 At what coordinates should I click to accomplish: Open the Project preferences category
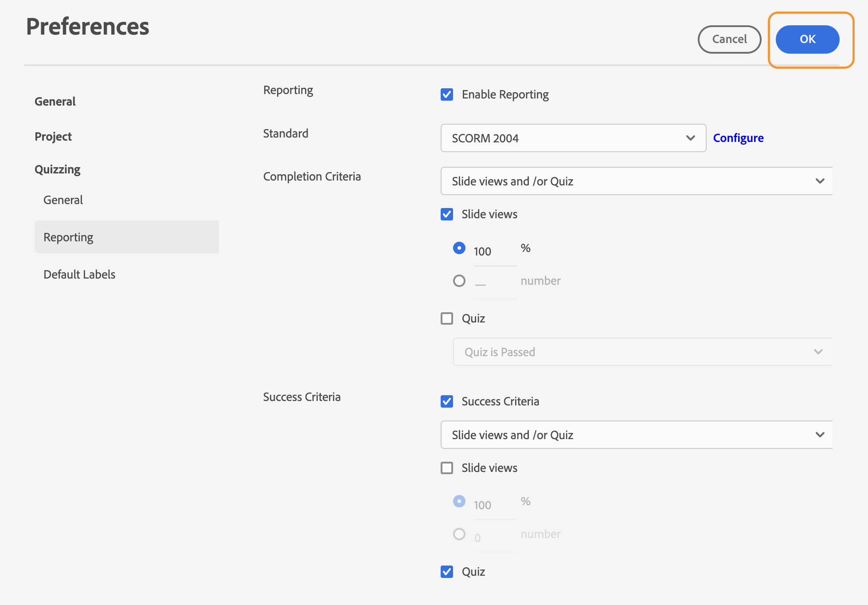click(53, 137)
